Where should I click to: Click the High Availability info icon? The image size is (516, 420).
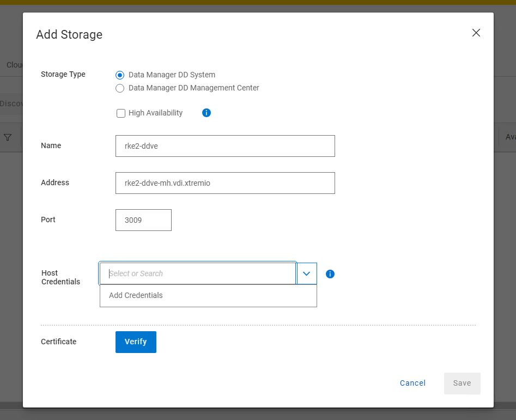[207, 113]
